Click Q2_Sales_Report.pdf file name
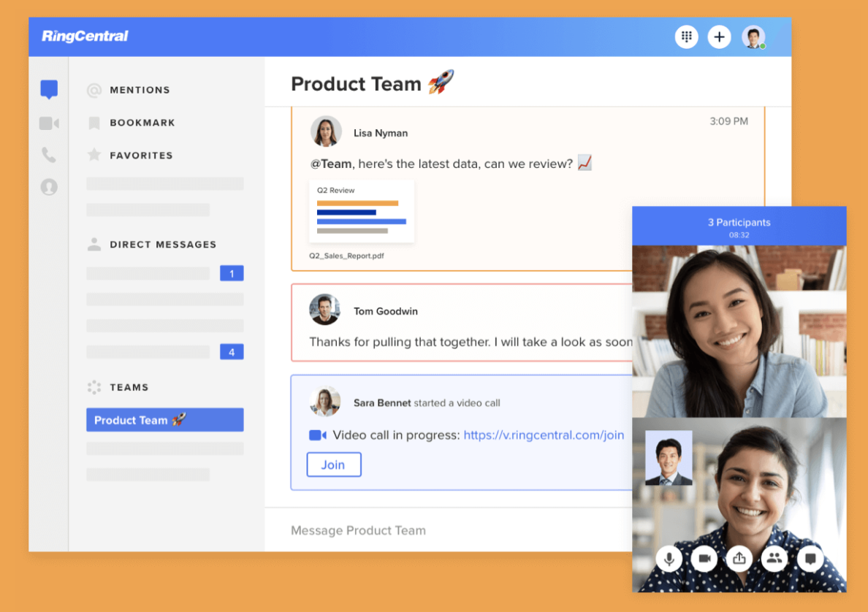Viewport: 868px width, 612px height. (x=346, y=256)
